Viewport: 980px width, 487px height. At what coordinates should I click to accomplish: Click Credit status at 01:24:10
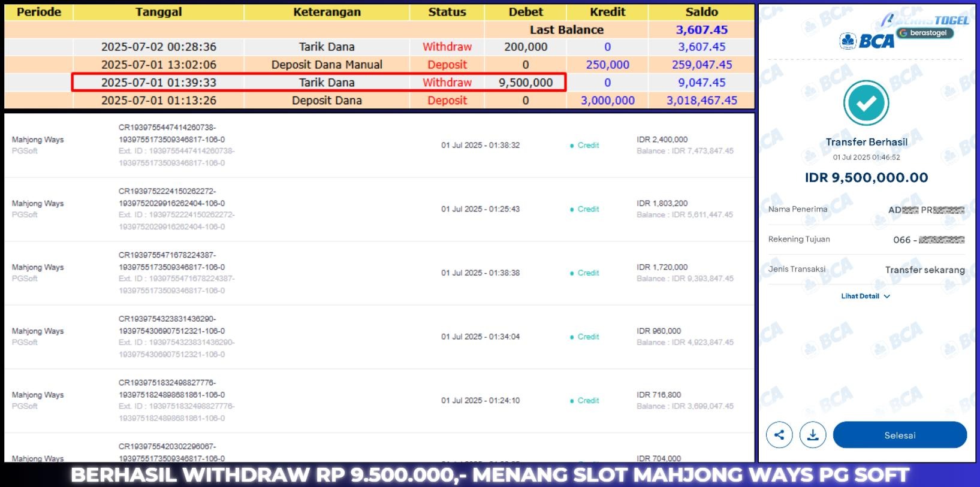584,401
